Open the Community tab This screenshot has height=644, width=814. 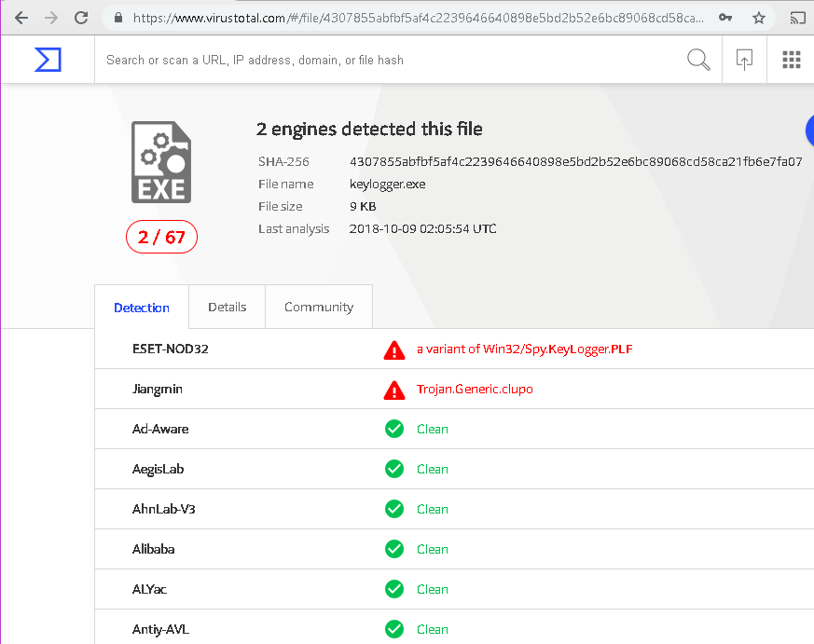[319, 307]
